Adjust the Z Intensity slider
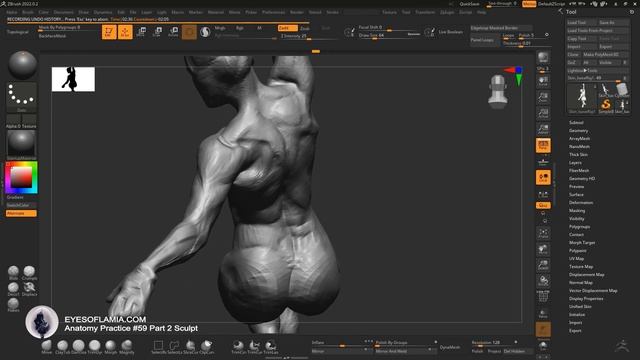This screenshot has width=640, height=360. (x=309, y=36)
